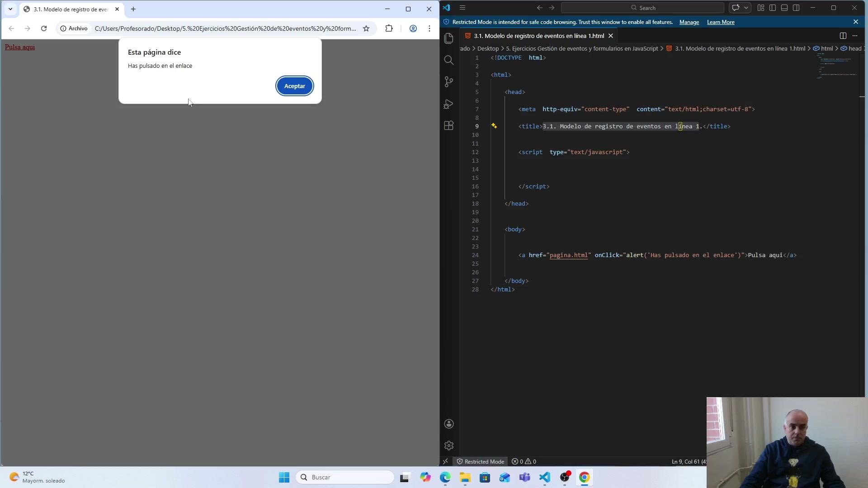
Task: Open the editor More Actions ellipsis menu
Action: pyautogui.click(x=855, y=36)
